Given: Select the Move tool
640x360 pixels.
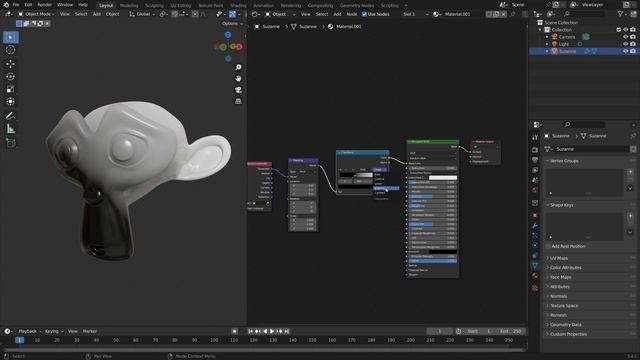Looking at the screenshot, I should [x=11, y=64].
